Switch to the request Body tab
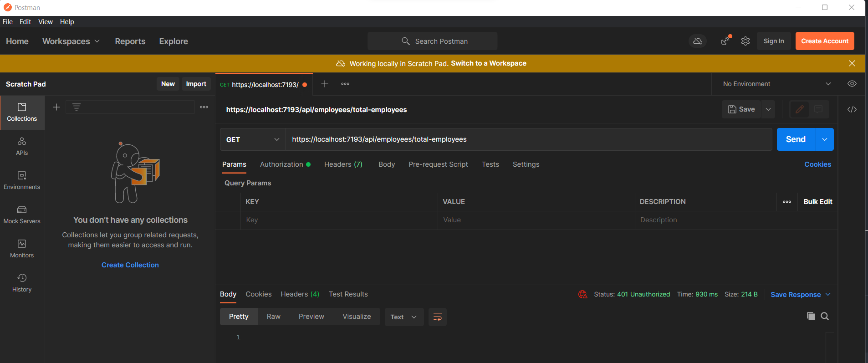Viewport: 868px width, 363px height. click(x=387, y=164)
